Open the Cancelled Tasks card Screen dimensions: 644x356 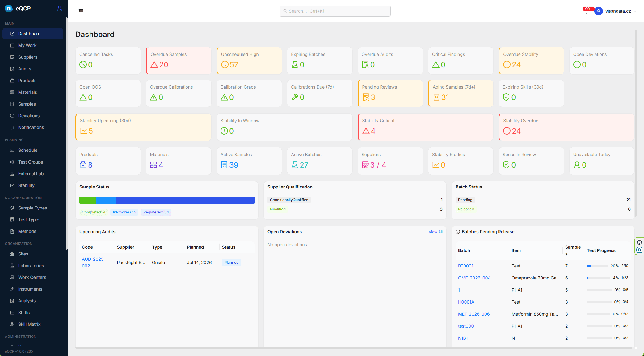pyautogui.click(x=108, y=61)
